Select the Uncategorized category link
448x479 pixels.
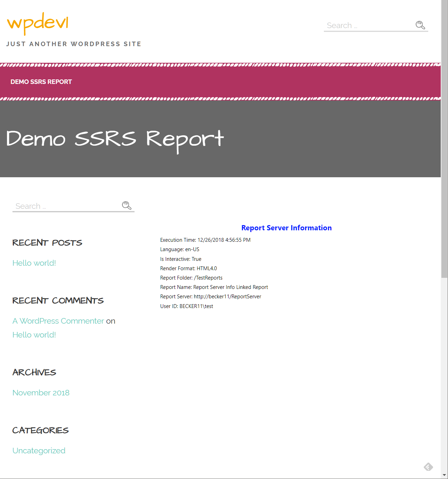[39, 451]
